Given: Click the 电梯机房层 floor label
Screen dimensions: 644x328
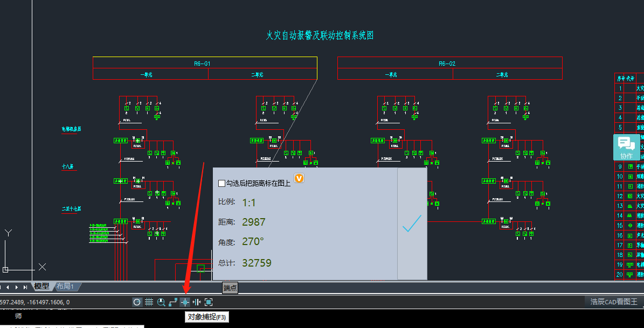Looking at the screenshot, I should [x=72, y=129].
